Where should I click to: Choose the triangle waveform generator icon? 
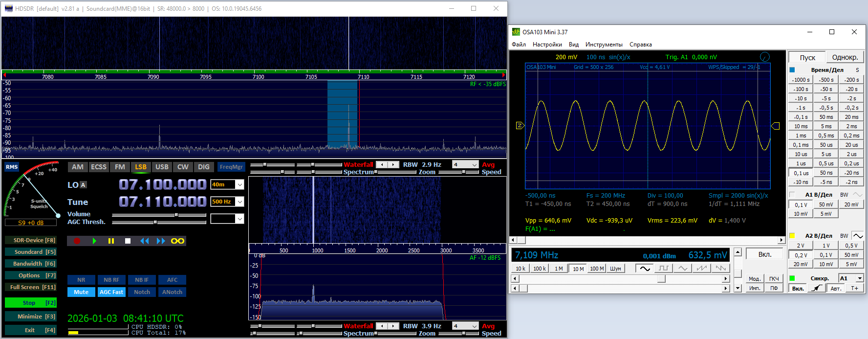(x=682, y=269)
